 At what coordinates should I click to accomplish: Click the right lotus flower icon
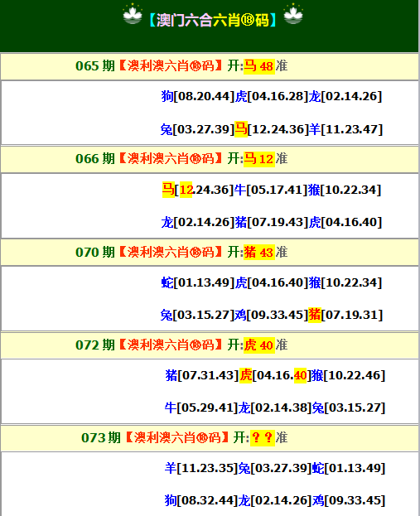tap(293, 14)
